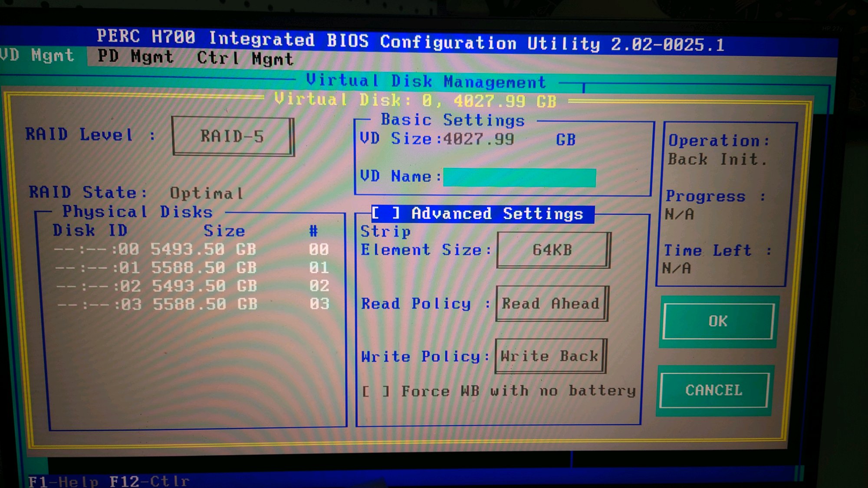The height and width of the screenshot is (488, 868).
Task: Click the Size column header in Physical Disks
Action: [x=224, y=231]
